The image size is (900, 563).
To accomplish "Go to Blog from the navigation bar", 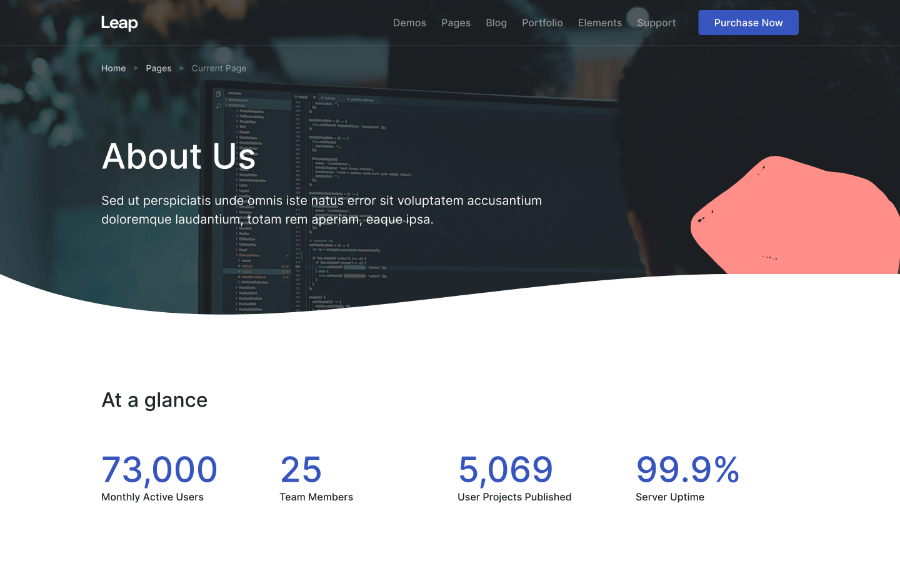I will (496, 23).
